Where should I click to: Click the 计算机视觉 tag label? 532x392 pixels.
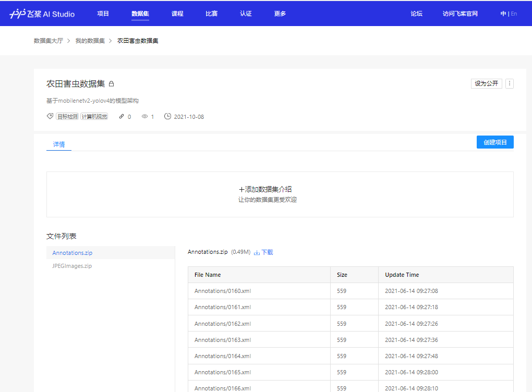(x=94, y=116)
